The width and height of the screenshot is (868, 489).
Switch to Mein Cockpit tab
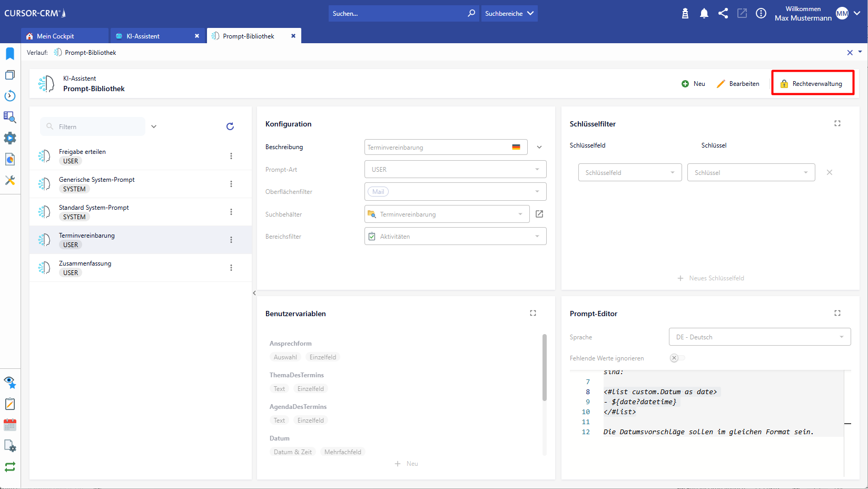(x=55, y=36)
